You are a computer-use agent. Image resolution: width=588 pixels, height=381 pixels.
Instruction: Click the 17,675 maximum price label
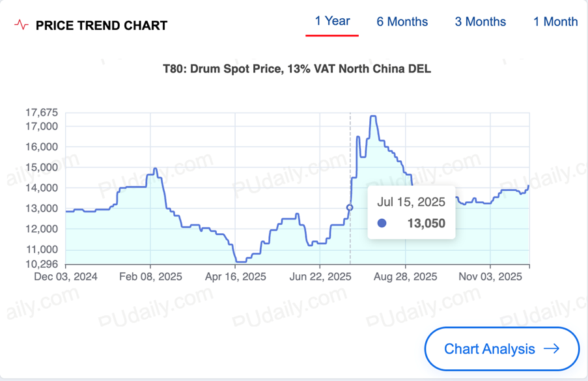(x=42, y=112)
